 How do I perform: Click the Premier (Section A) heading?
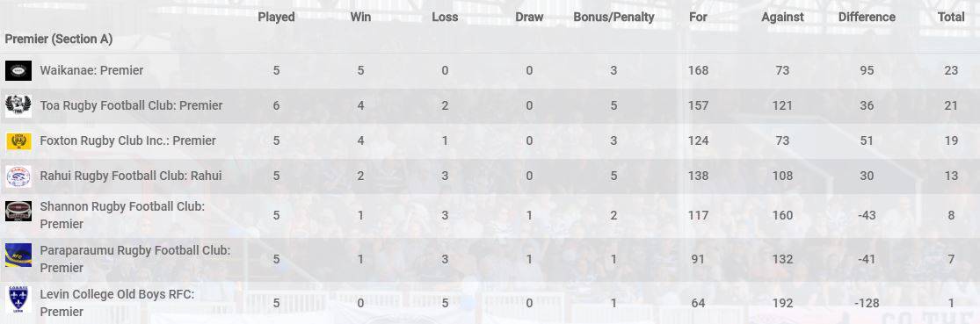pos(59,40)
